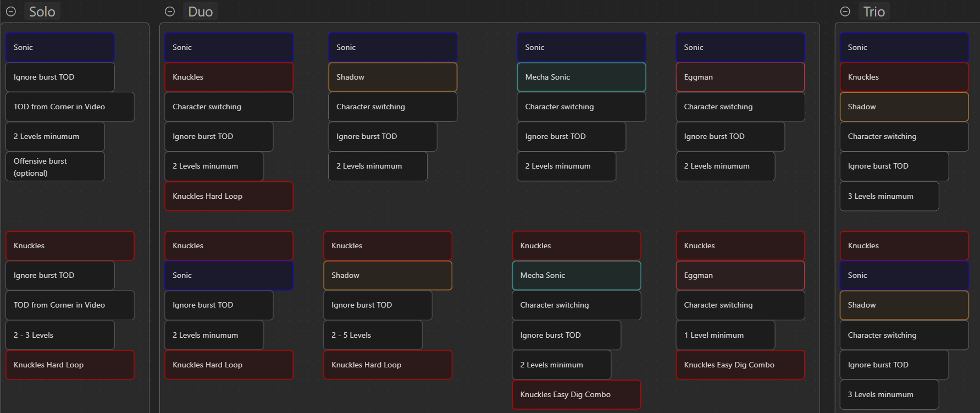This screenshot has height=413, width=980.
Task: Click Shadow in the Trio Sonic-led stack
Action: (x=904, y=107)
